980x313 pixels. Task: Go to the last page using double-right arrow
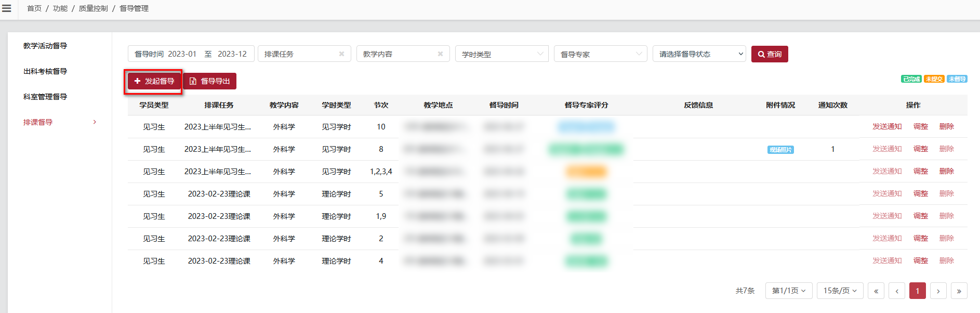(959, 291)
